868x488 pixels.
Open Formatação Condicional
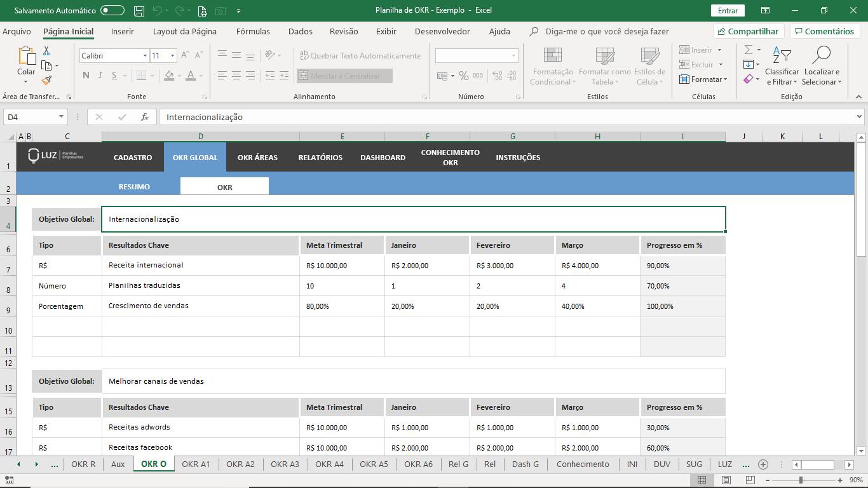coord(552,66)
